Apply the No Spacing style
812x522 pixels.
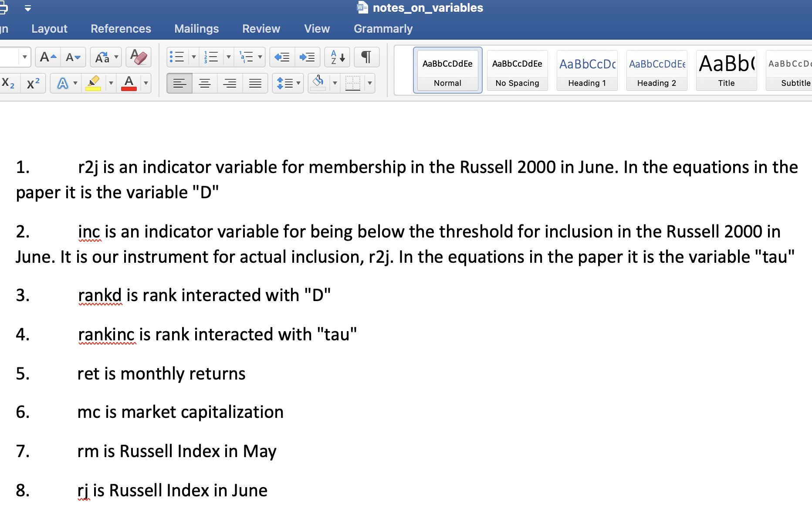[x=517, y=71]
